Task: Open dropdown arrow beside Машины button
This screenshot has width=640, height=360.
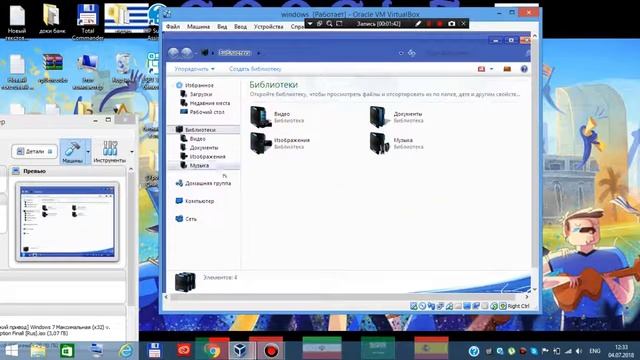Action: (x=88, y=152)
